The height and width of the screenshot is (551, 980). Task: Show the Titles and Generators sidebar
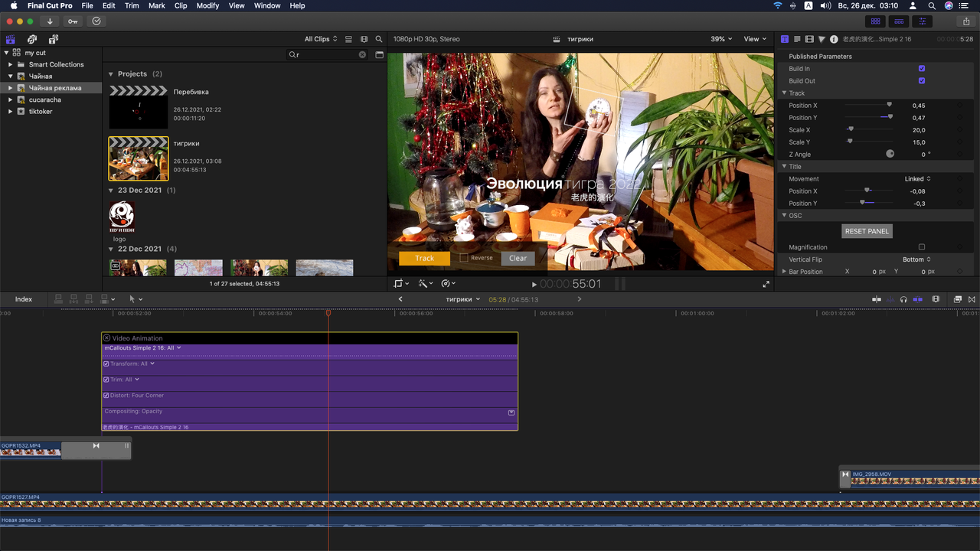(x=54, y=39)
